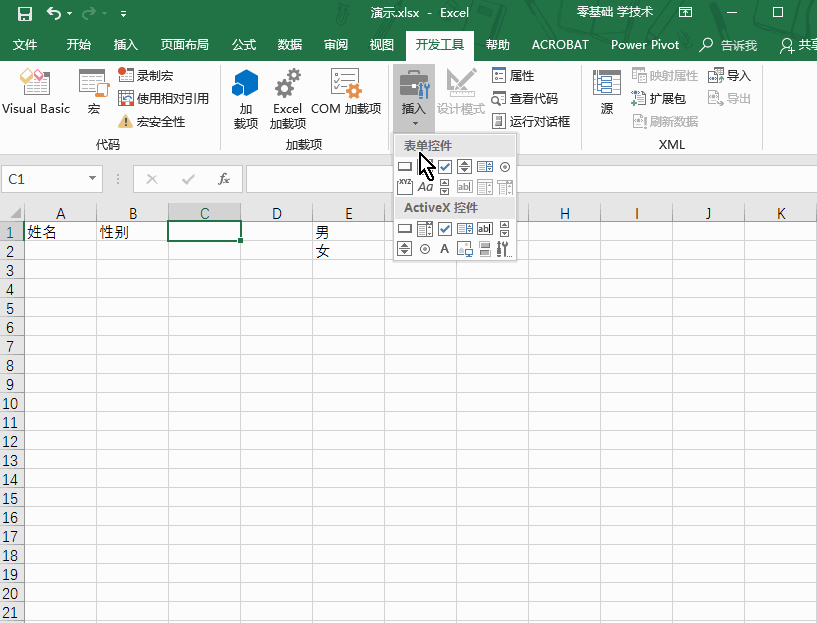Insert ActiveX list box
This screenshot has height=623, width=817.
click(465, 229)
